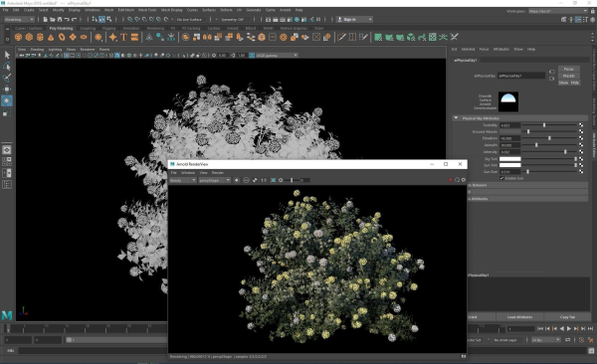Screen dimensions: 597x364
Task: Click the orange star shelf icon
Action: (113, 38)
